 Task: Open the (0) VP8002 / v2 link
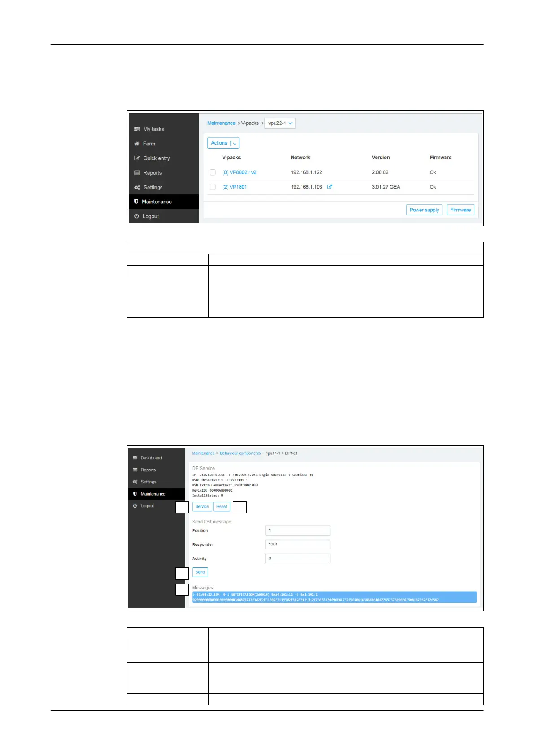[x=239, y=172]
